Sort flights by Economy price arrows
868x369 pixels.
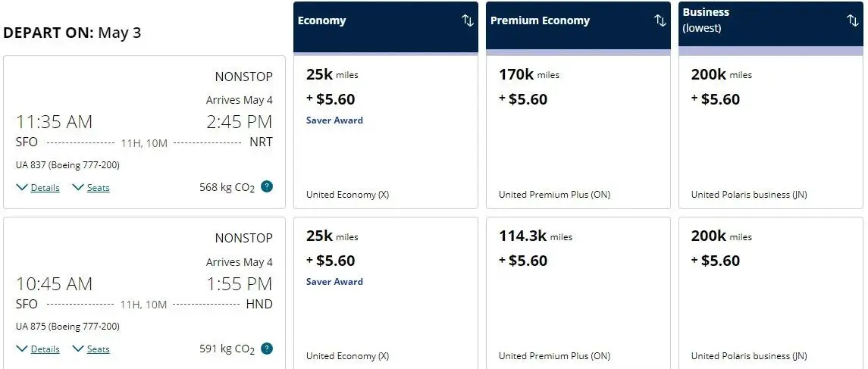[468, 21]
